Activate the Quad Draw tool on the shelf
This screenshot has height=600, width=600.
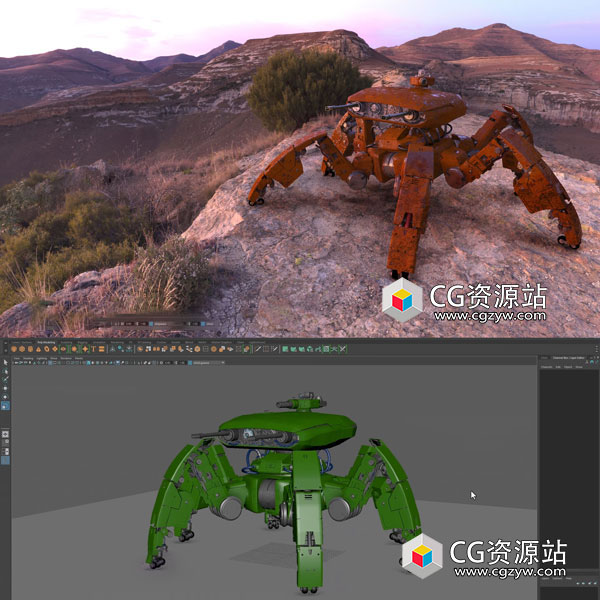pyautogui.click(x=275, y=349)
